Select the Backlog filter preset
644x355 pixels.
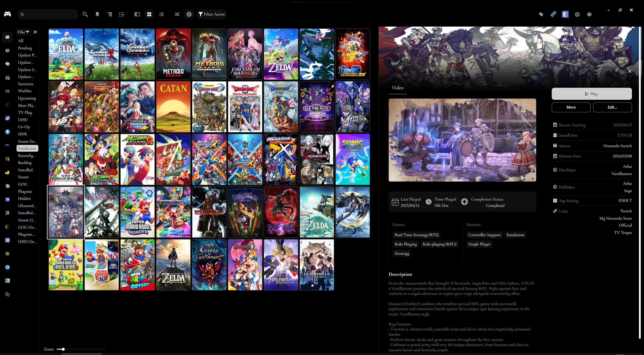(x=25, y=162)
